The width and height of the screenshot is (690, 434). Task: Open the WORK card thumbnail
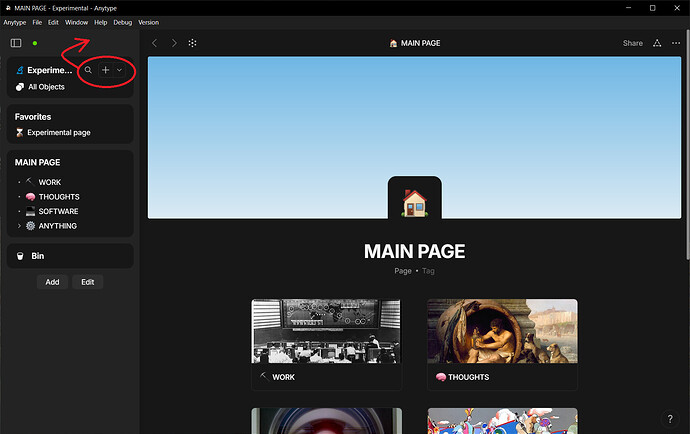pos(326,331)
